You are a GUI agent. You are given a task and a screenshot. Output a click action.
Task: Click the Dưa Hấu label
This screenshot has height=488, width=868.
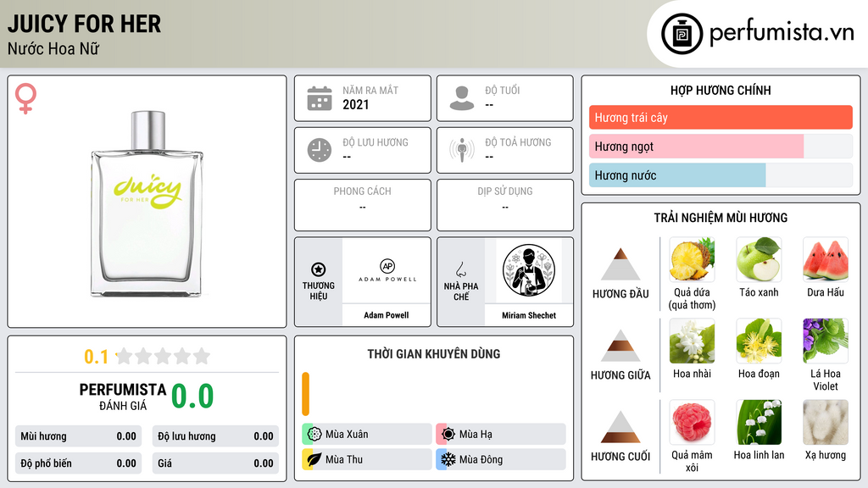pos(826,292)
